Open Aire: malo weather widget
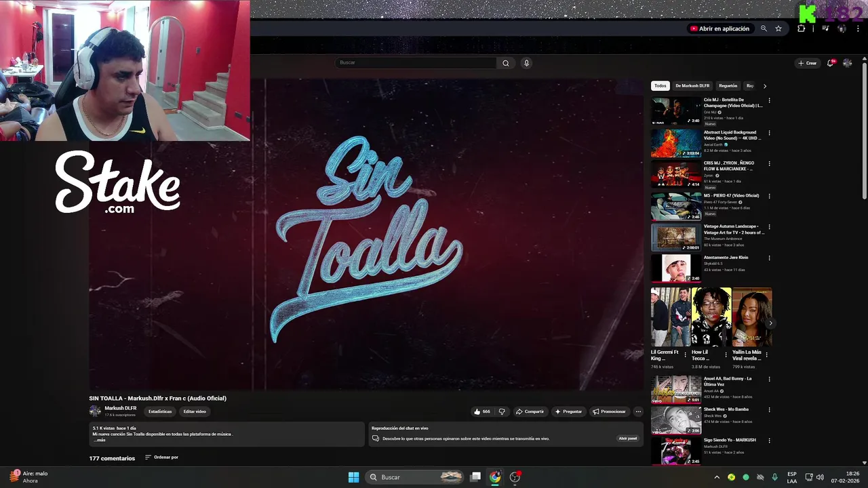This screenshot has width=868, height=488. pos(28,477)
